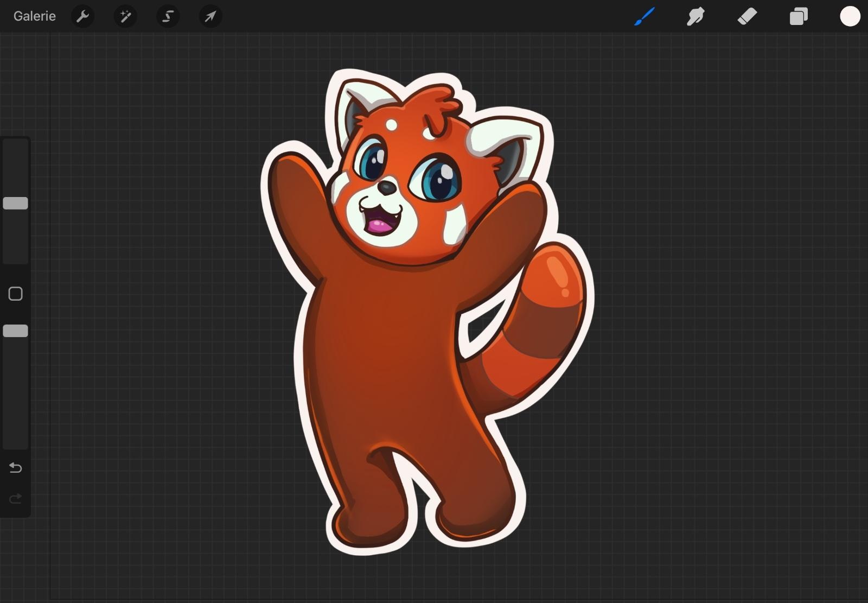The width and height of the screenshot is (868, 603).
Task: Open the active color swatch
Action: coord(850,16)
